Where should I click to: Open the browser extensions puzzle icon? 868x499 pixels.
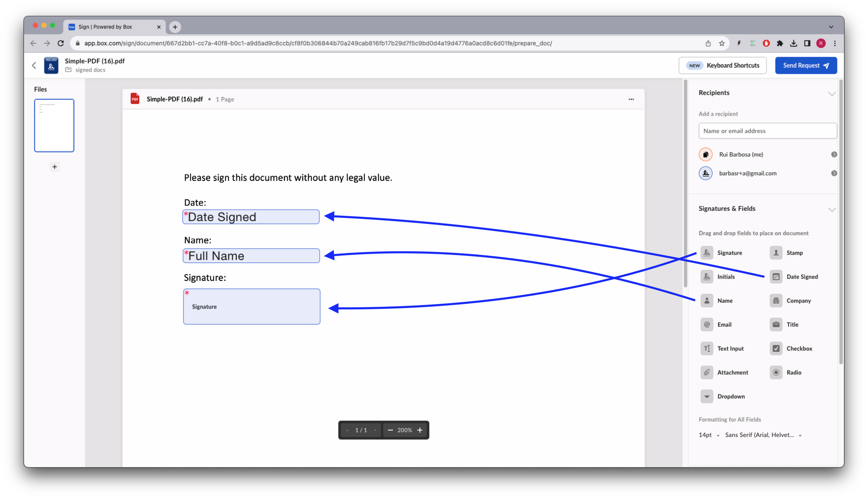point(780,43)
